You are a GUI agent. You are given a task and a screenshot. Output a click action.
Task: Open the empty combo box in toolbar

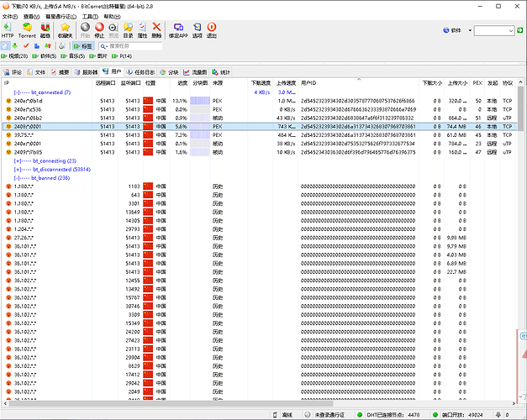[x=494, y=30]
